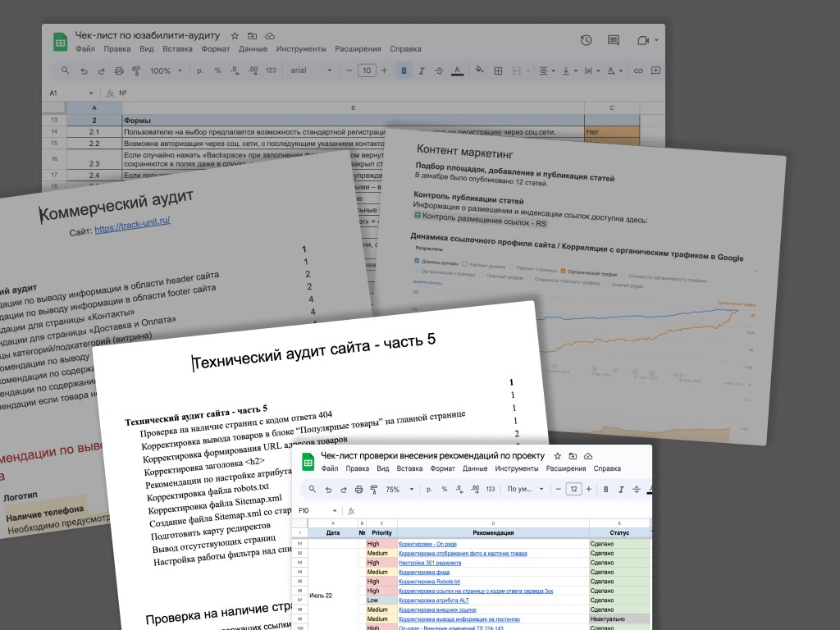The image size is (840, 630).
Task: Toggle the 'Органический трафик' checkbox
Action: tap(563, 270)
